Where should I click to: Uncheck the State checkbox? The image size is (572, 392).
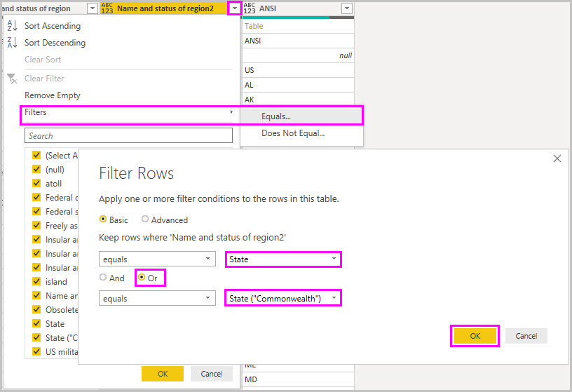[36, 323]
